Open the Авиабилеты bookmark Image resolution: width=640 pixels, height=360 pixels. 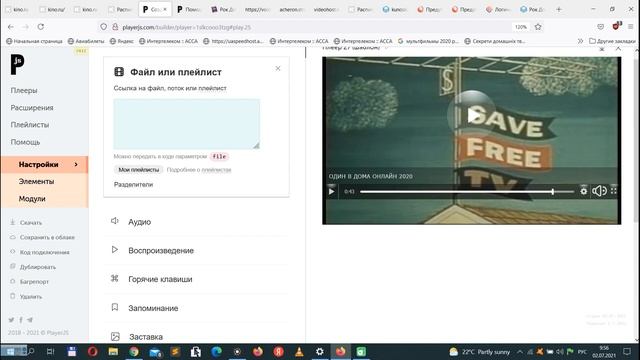click(x=86, y=41)
